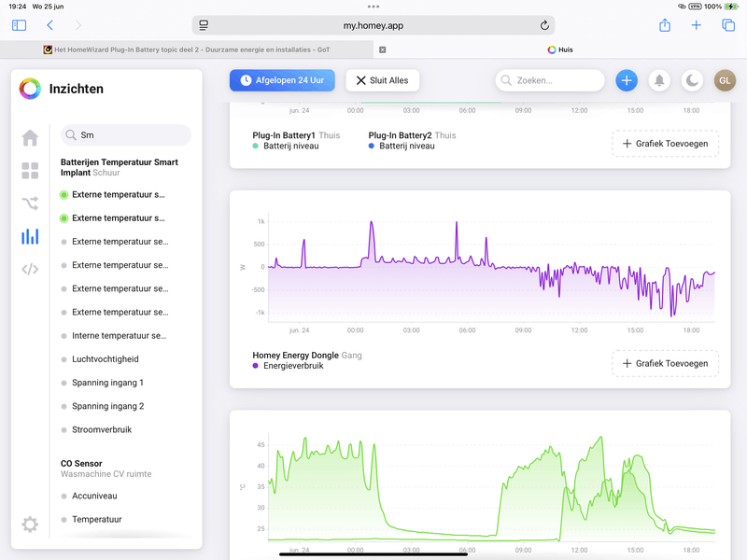Click the blue plus add button
747x560 pixels.
(x=627, y=80)
